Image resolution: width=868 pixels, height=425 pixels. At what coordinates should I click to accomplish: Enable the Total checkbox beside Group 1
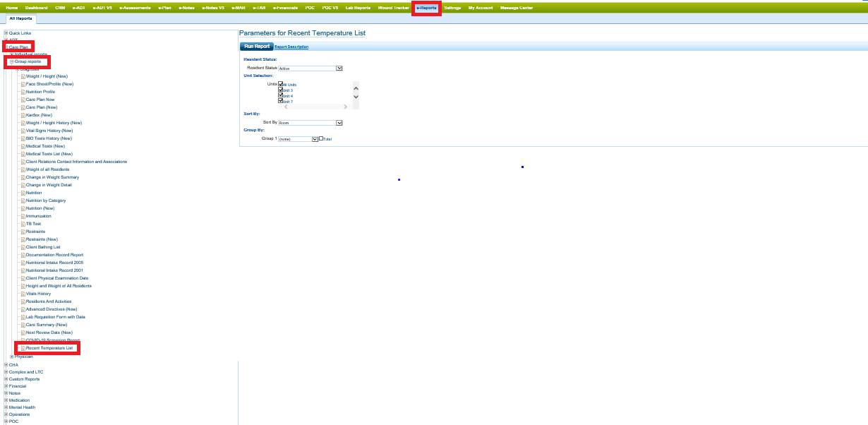coord(321,138)
